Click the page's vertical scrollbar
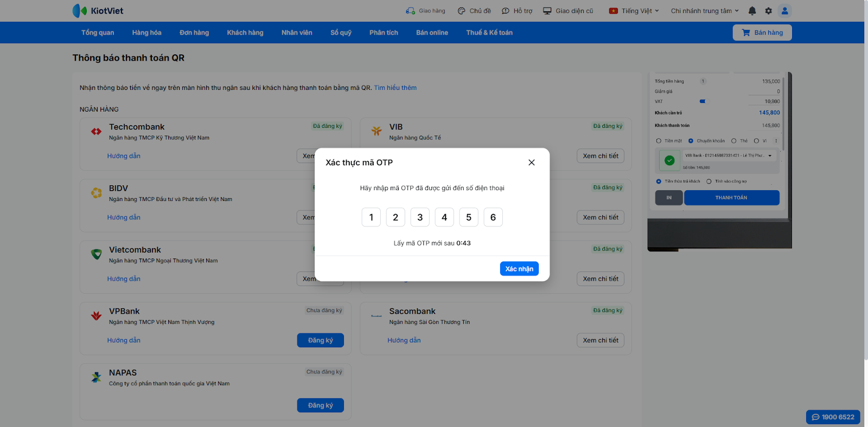The height and width of the screenshot is (427, 868). pos(866,182)
